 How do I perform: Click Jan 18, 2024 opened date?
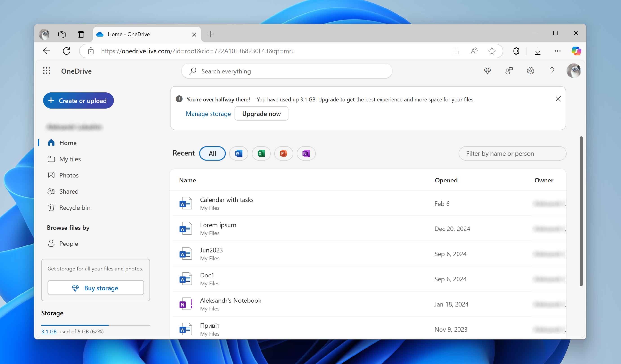coord(451,304)
